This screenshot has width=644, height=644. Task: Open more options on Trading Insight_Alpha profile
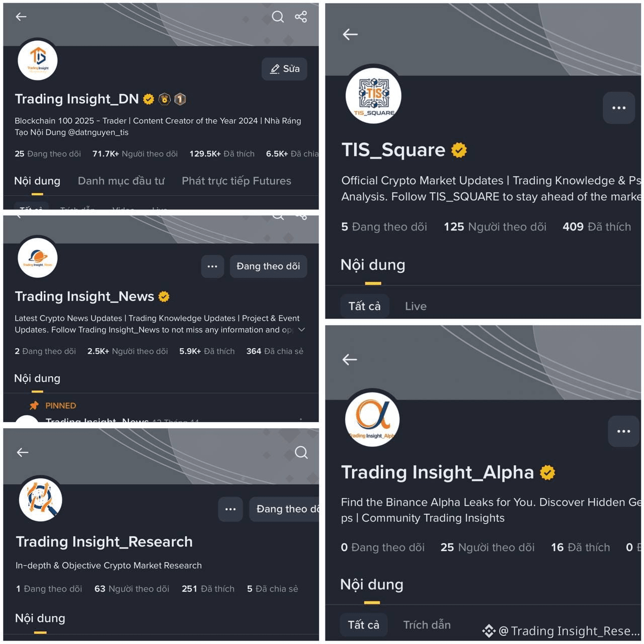pos(623,431)
